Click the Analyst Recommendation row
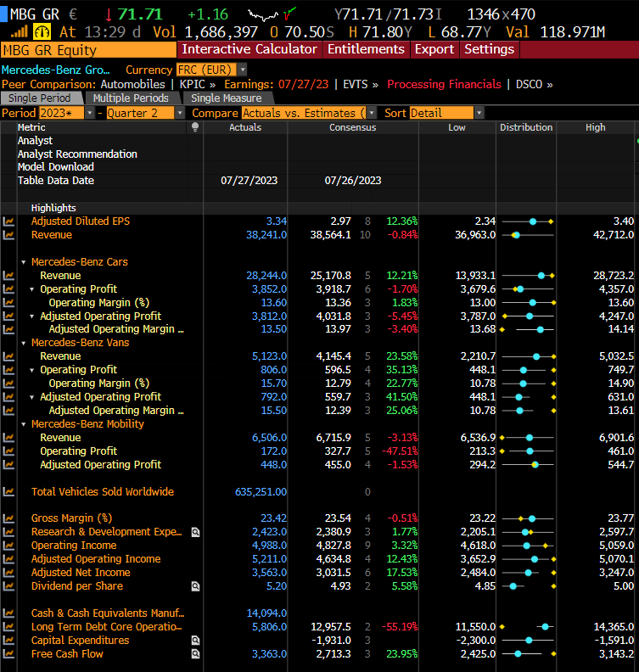The image size is (639, 672). (x=77, y=154)
